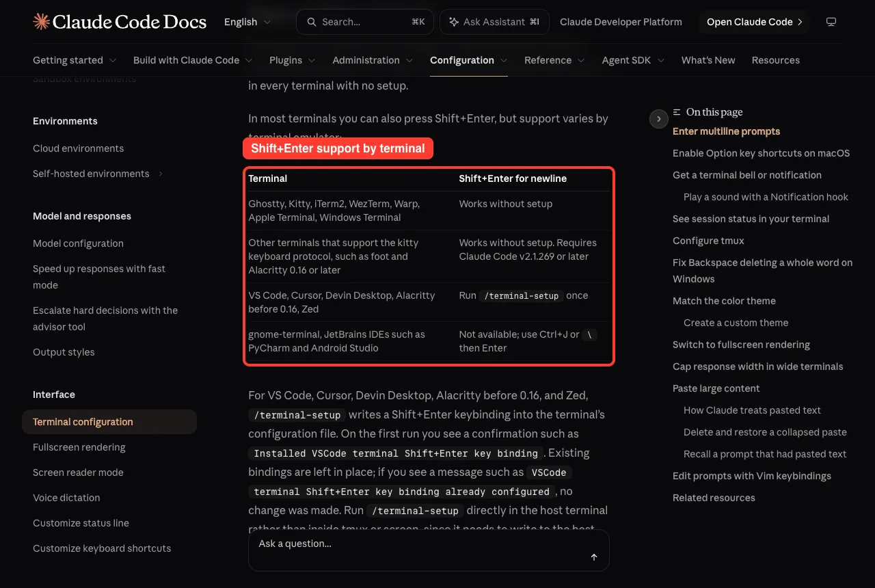Image resolution: width=875 pixels, height=588 pixels.
Task: Submit question with the up arrow button
Action: [594, 557]
